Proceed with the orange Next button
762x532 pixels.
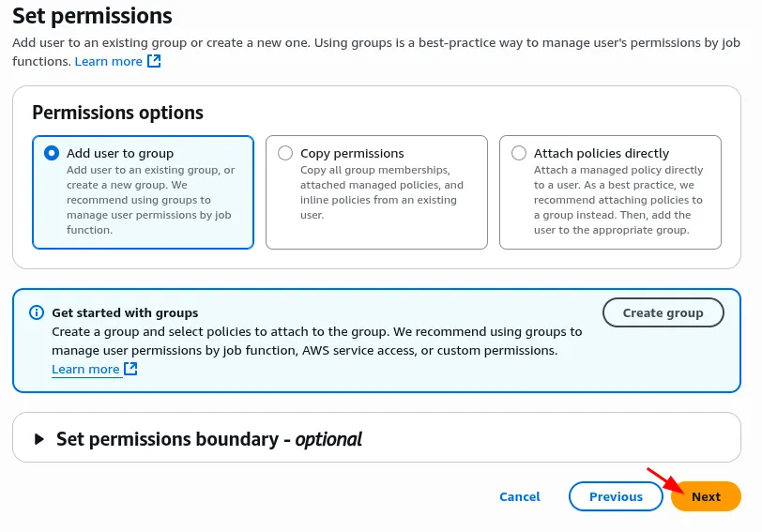(x=706, y=496)
